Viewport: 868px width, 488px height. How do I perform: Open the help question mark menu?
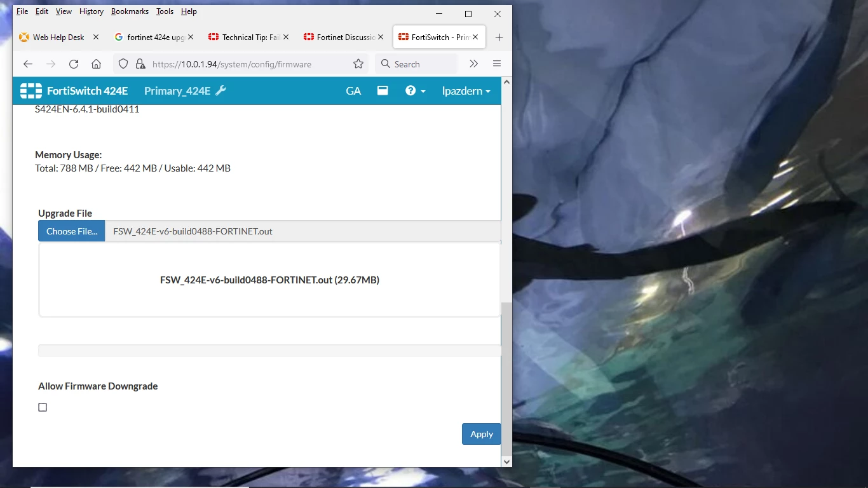coord(416,91)
